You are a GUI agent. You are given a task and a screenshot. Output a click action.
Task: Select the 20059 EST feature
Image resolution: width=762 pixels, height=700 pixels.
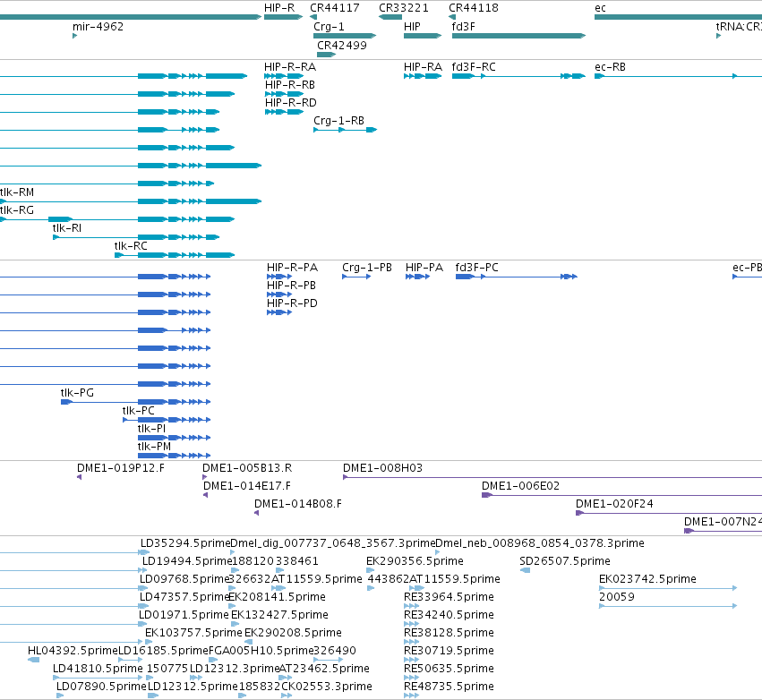click(x=668, y=606)
